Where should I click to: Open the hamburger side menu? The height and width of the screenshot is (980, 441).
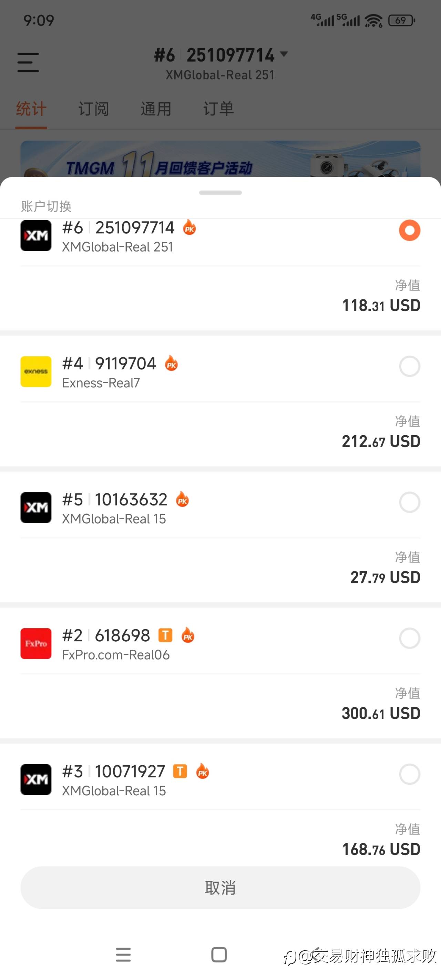pos(28,62)
